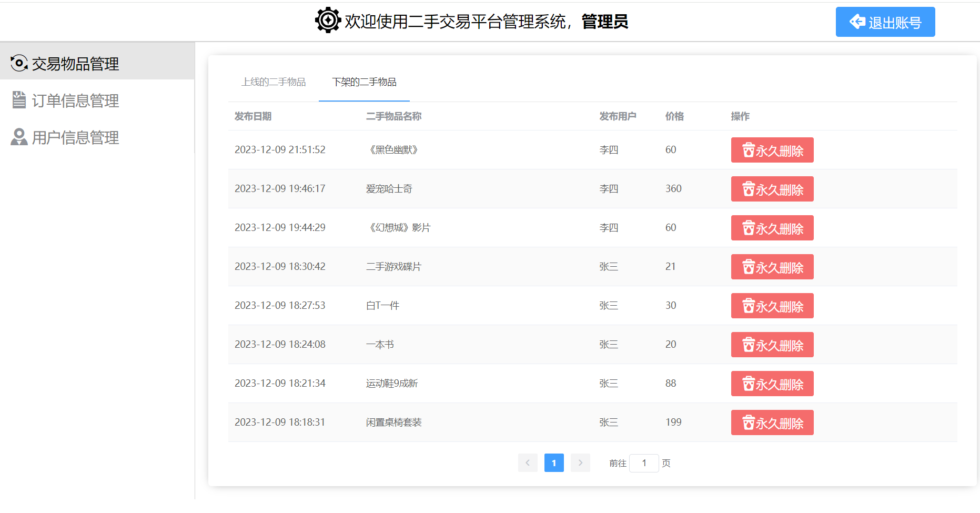Switch to the 上线的二手物品 tab
The image size is (980, 513).
point(274,82)
